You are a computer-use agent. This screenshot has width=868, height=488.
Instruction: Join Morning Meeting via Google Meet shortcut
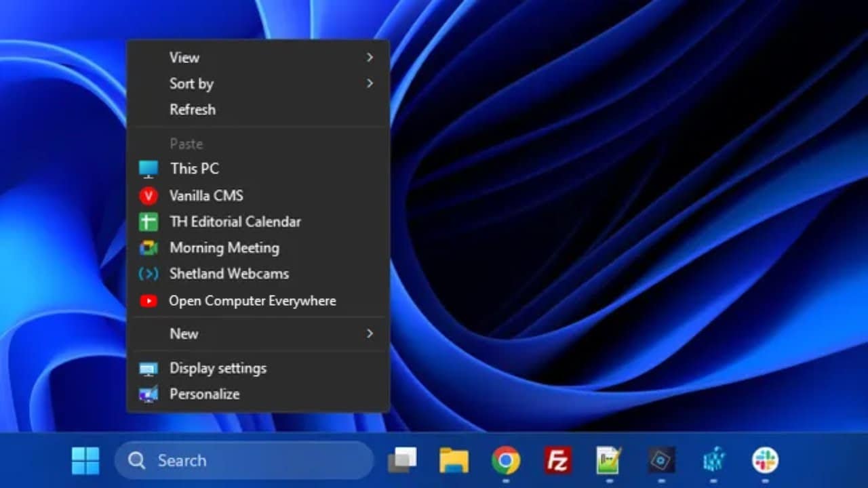(224, 248)
